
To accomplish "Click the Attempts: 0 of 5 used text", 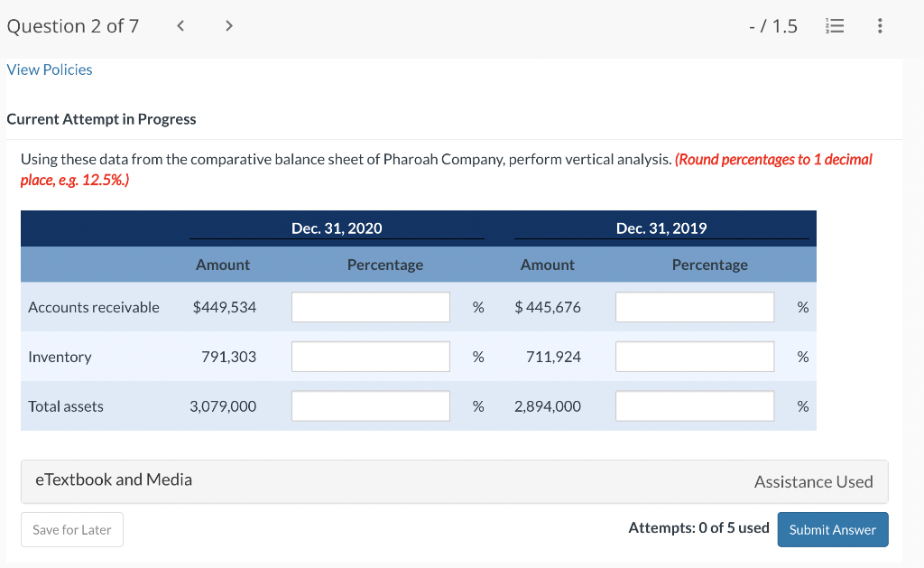I will tap(698, 527).
